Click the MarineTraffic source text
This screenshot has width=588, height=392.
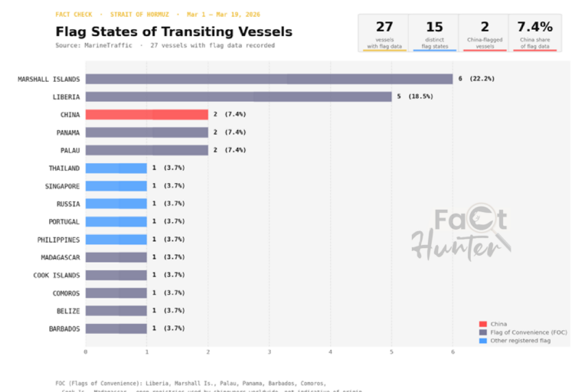(96, 46)
